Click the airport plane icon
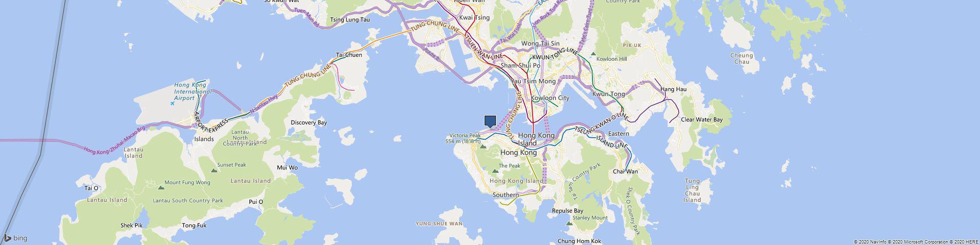 (x=172, y=103)
